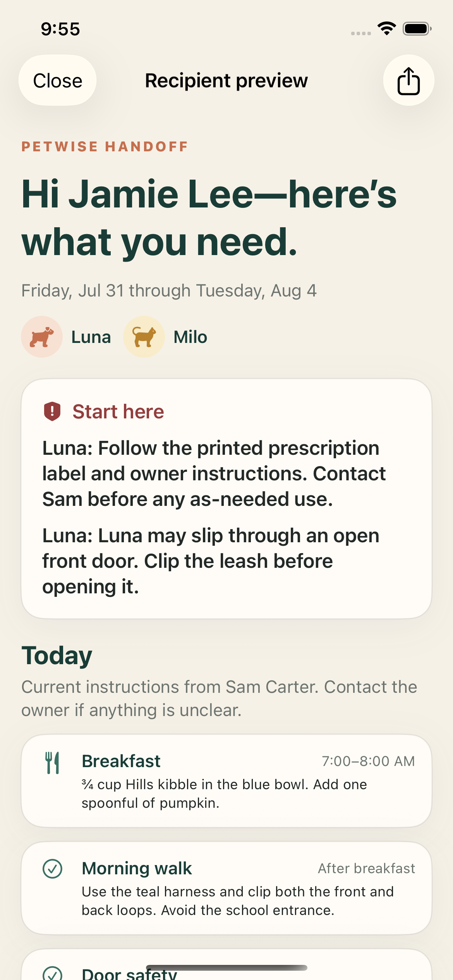Tap the fork and knife Breakfast icon
Image resolution: width=453 pixels, height=980 pixels.
pyautogui.click(x=52, y=763)
